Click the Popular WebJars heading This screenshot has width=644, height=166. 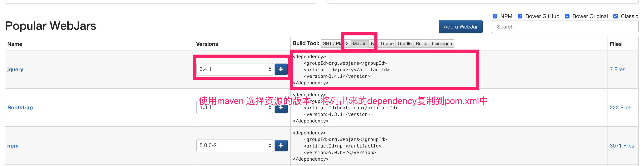click(x=51, y=26)
